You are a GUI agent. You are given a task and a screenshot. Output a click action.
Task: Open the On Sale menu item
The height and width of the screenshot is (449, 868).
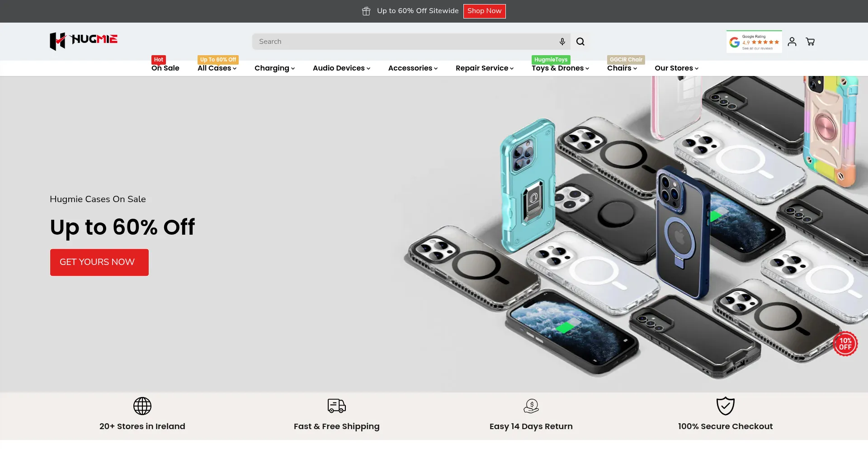(165, 68)
